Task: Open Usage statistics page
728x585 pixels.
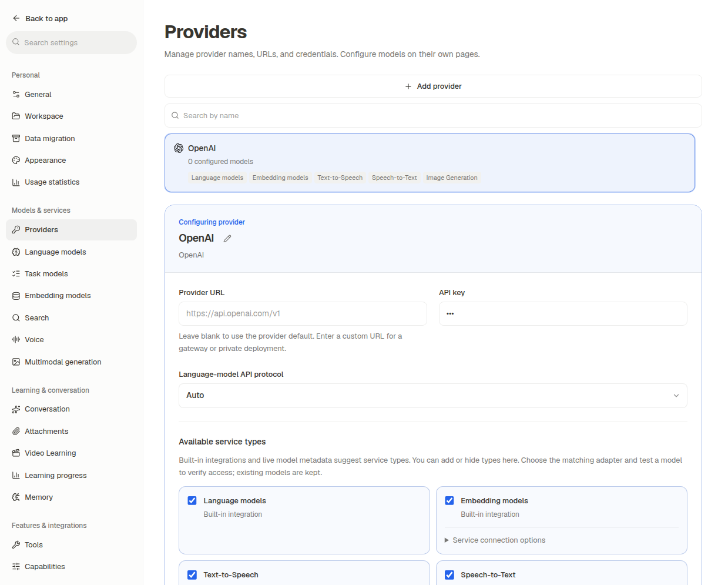Action: point(71,182)
